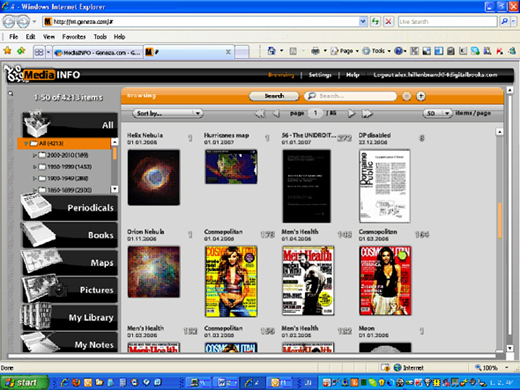
Task: Open the Periodicals category
Action: (70, 207)
